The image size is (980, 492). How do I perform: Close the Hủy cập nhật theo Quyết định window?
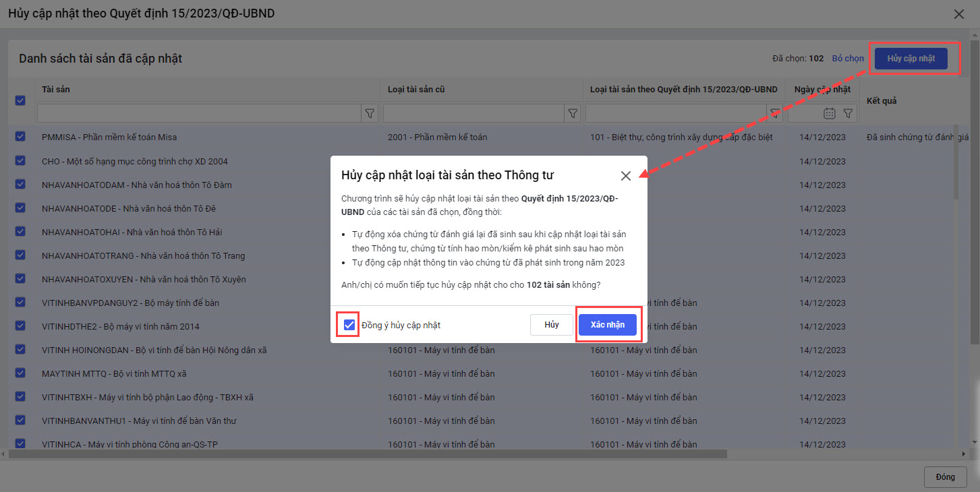958,13
